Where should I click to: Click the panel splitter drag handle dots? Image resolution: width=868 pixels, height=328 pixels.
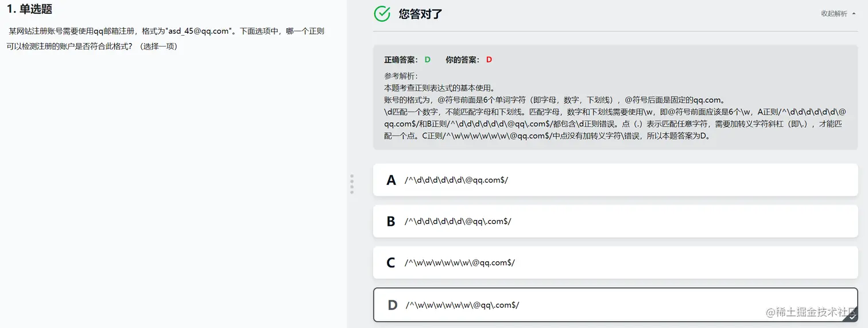coord(352,184)
